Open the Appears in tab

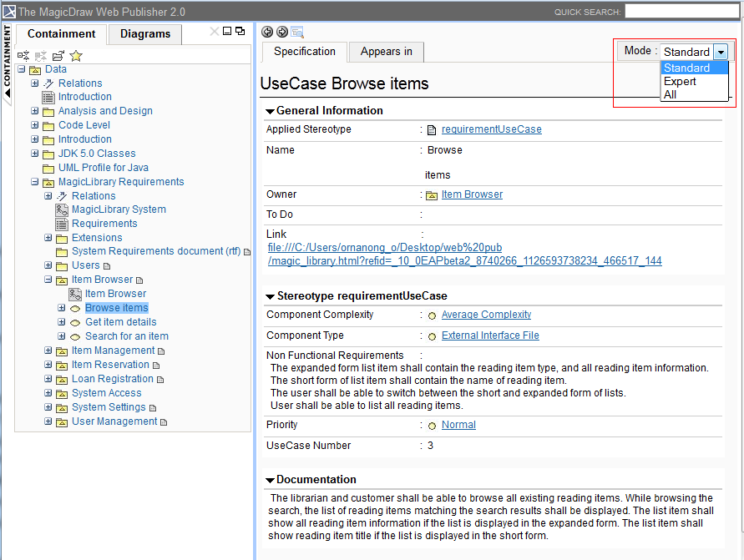point(386,52)
